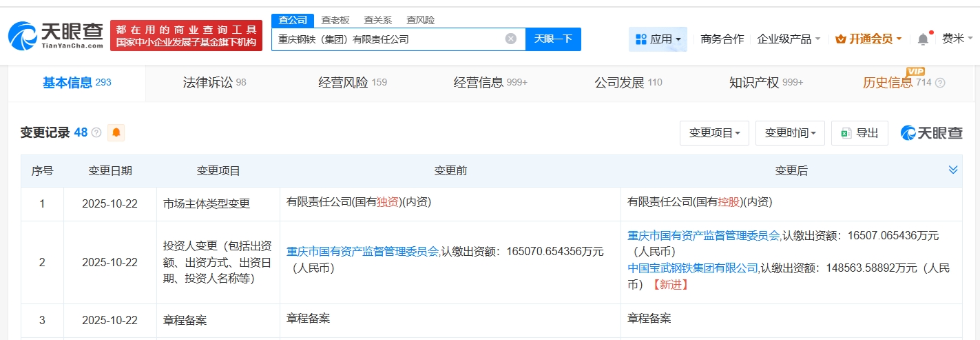Open the 变更时间 filter dropdown

[x=789, y=133]
